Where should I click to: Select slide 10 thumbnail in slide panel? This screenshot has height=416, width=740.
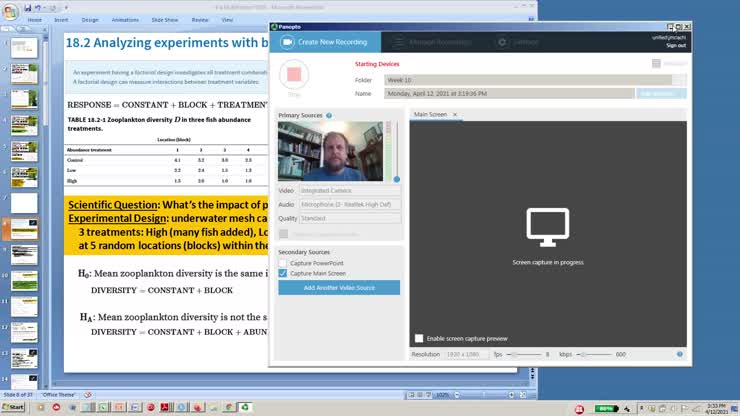point(24,280)
